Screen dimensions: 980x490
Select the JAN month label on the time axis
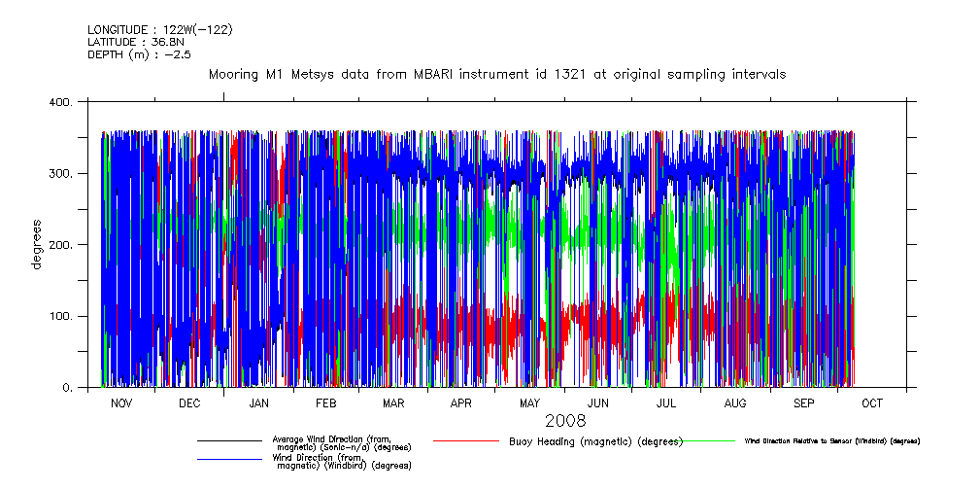[258, 402]
